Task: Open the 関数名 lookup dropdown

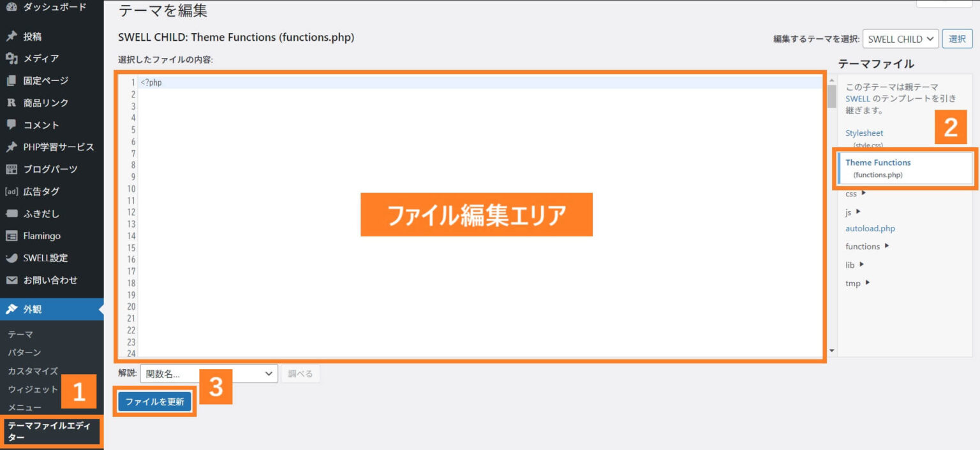Action: pos(209,374)
